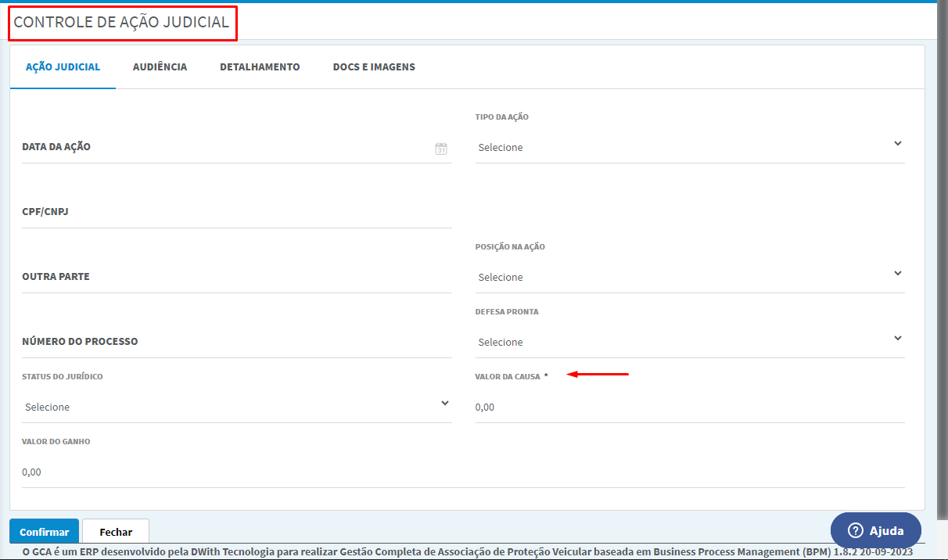Click the Valor do Ganho amount field
Screen dimensions: 948x560
463,472
